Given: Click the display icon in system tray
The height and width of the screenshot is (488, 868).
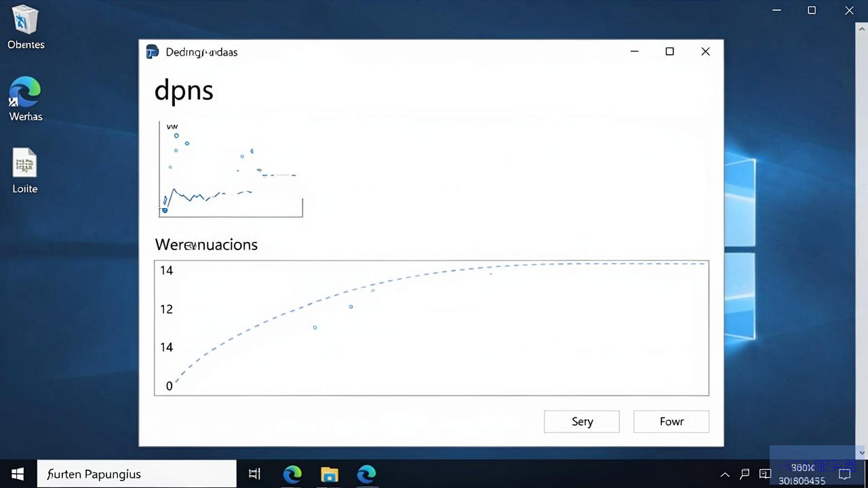Looking at the screenshot, I should coord(765,474).
